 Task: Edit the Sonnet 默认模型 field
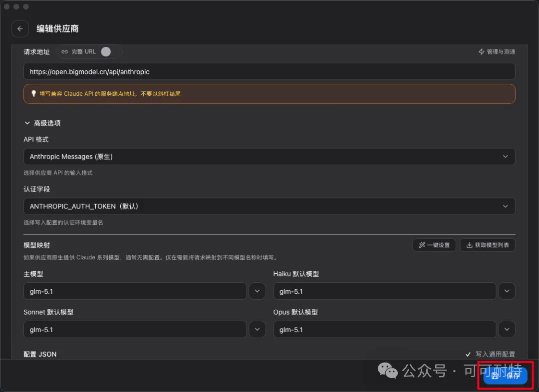[135, 330]
